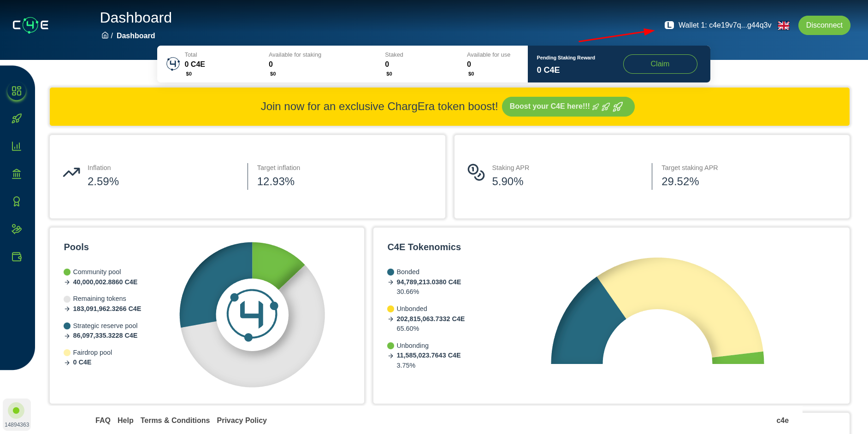Select Community pool green legend dot
The image size is (868, 434).
[67, 272]
